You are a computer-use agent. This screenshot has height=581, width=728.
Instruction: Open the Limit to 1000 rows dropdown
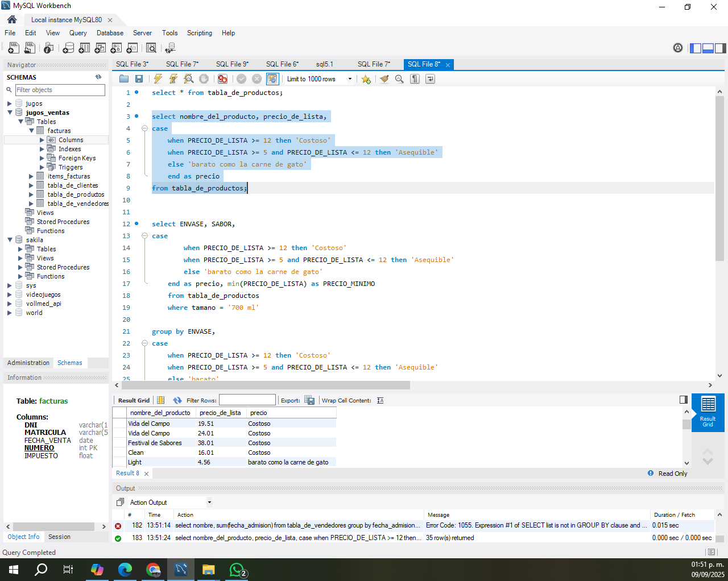click(319, 79)
